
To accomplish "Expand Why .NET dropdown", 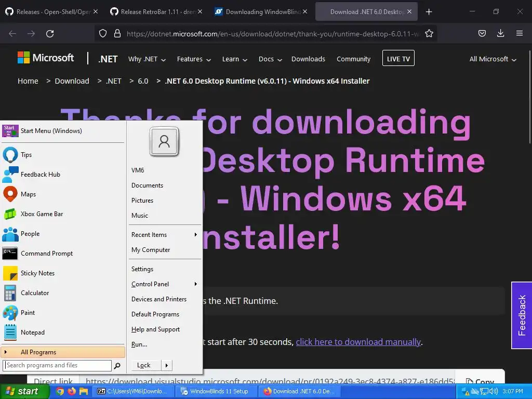I will pyautogui.click(x=147, y=59).
